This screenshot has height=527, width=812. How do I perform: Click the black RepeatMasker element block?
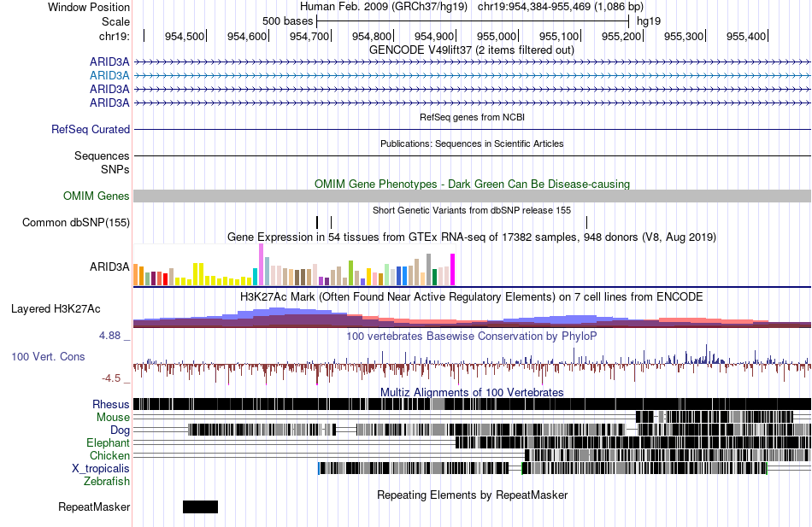(x=200, y=507)
